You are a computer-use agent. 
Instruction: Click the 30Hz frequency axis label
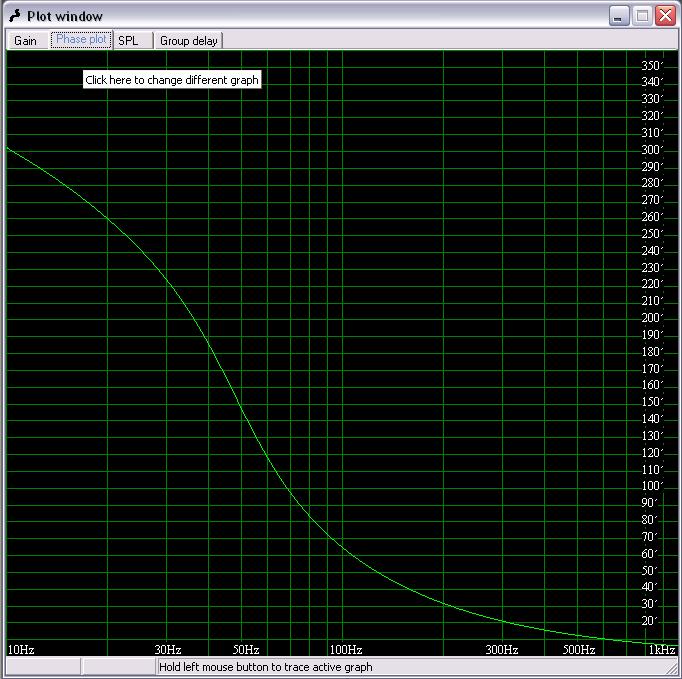tap(168, 649)
